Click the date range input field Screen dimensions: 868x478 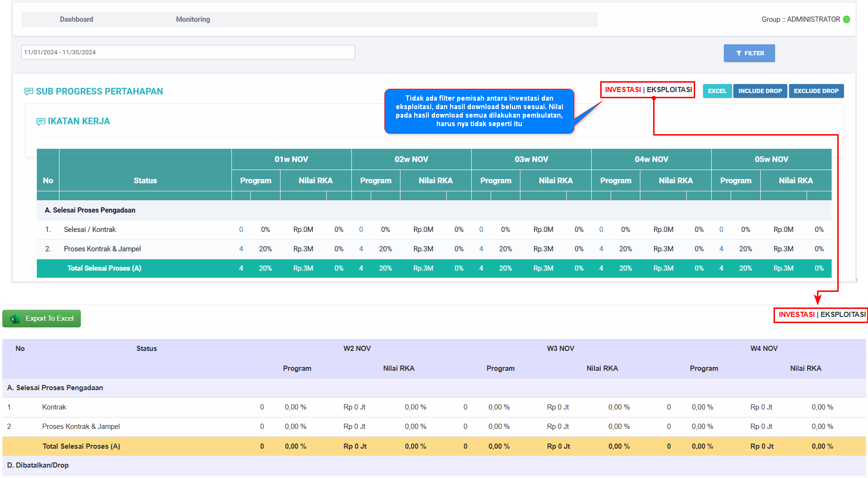(188, 52)
